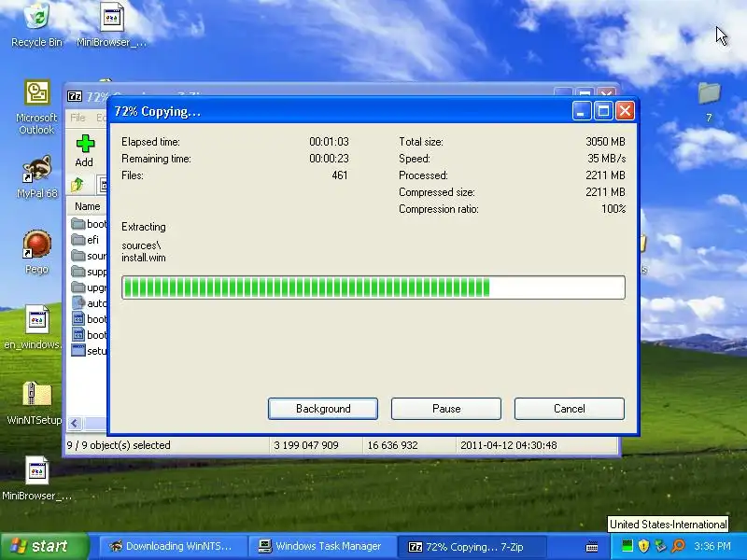Viewport: 747px width, 560px height.
Task: Close the 72% Copying dialog
Action: pos(625,111)
